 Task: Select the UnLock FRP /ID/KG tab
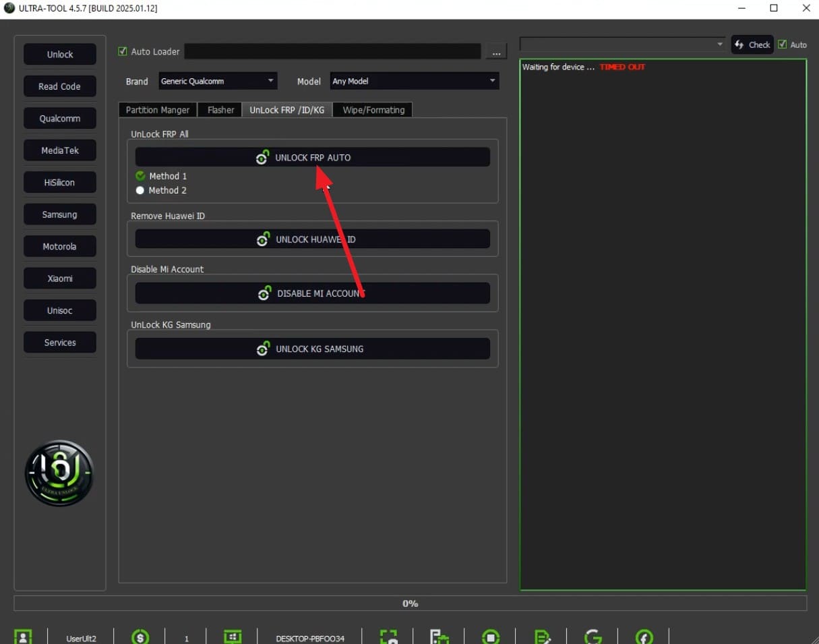pyautogui.click(x=288, y=110)
